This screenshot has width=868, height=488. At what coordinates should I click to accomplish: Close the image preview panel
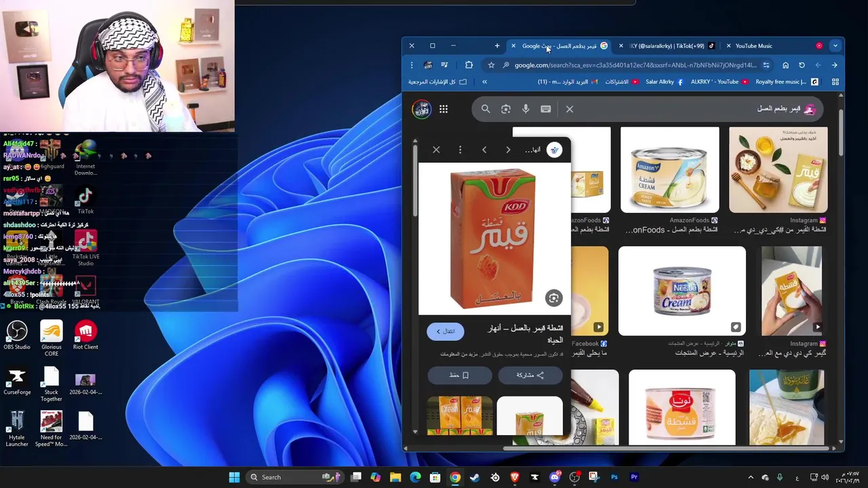point(436,150)
